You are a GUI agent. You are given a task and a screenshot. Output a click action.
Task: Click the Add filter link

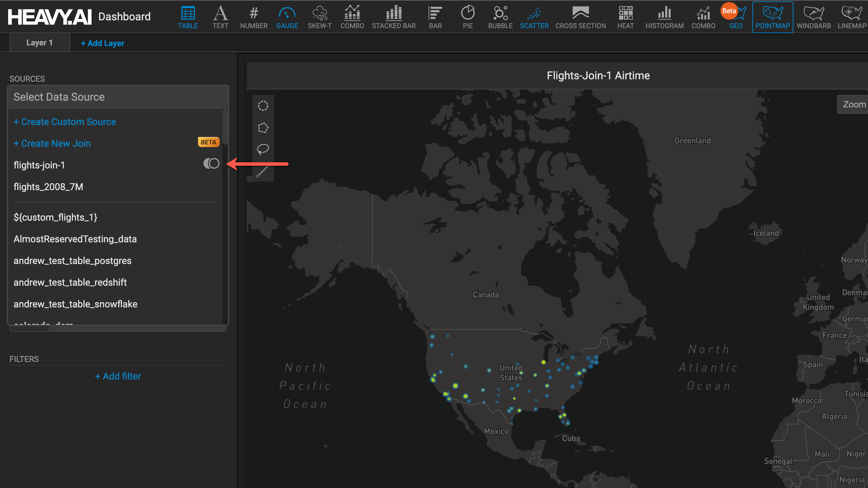click(x=118, y=376)
